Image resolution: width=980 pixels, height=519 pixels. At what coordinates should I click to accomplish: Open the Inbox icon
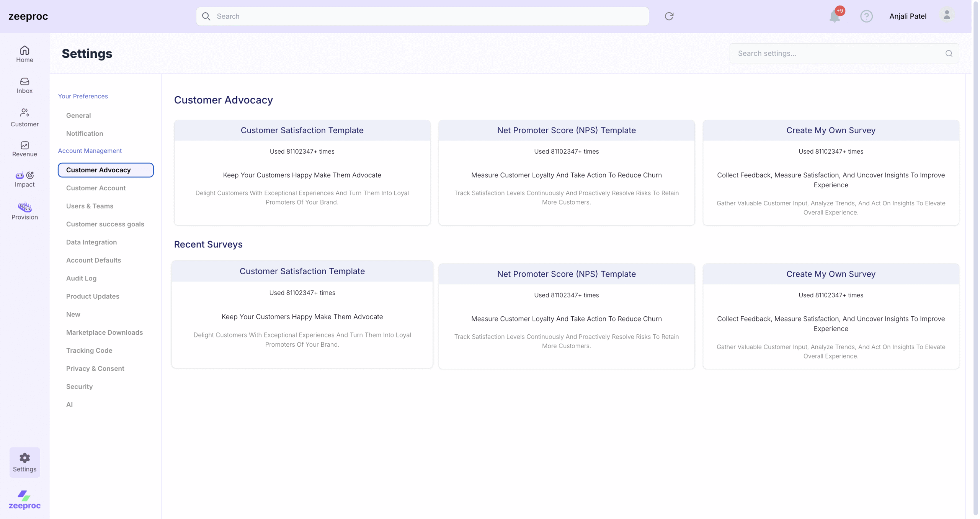[x=24, y=82]
